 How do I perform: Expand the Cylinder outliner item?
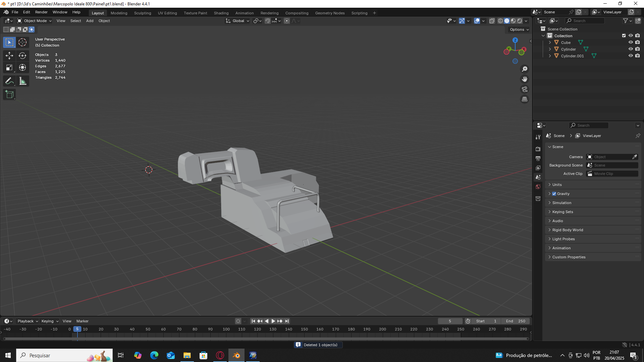coord(550,49)
